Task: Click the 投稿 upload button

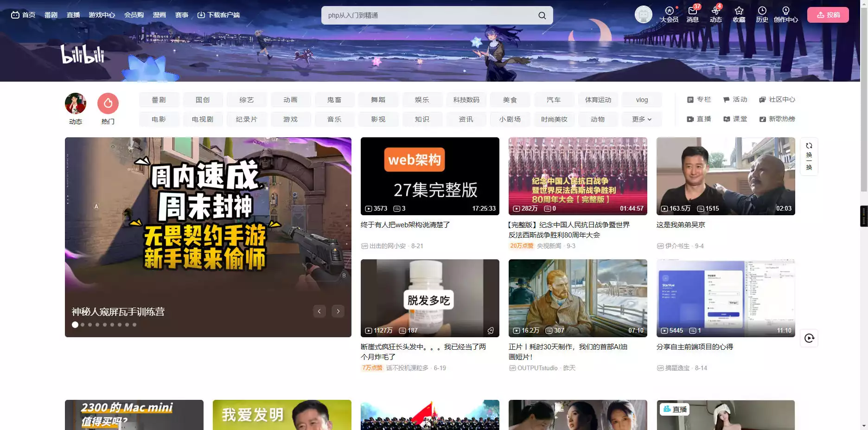Action: coord(828,15)
